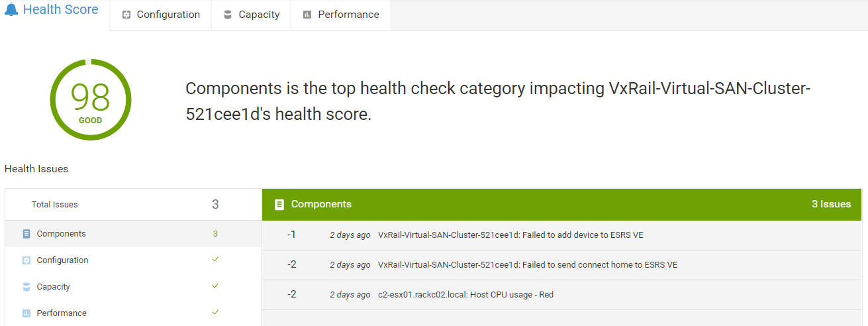
Task: Open the Host CPU usage Red issue
Action: pyautogui.click(x=465, y=295)
